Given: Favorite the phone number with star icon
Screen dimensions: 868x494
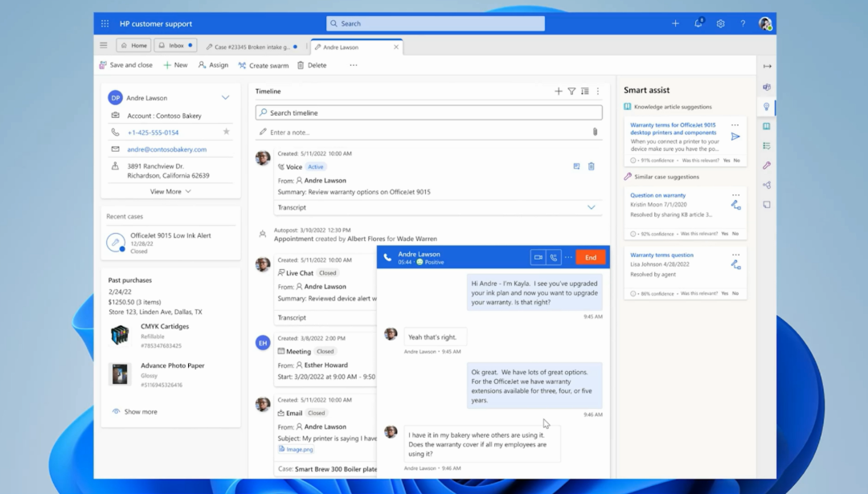Looking at the screenshot, I should click(226, 132).
